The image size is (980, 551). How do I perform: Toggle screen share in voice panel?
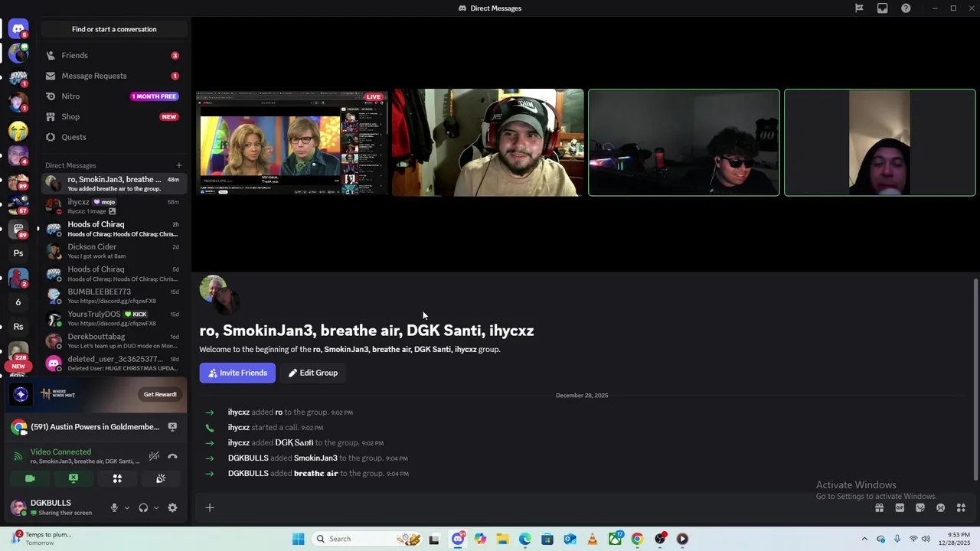[73, 478]
